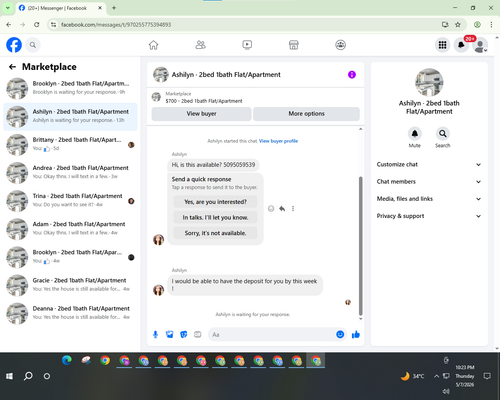This screenshot has width=500, height=400.
Task: Open Brittany 2bed 1bath conversation
Action: (x=70, y=145)
